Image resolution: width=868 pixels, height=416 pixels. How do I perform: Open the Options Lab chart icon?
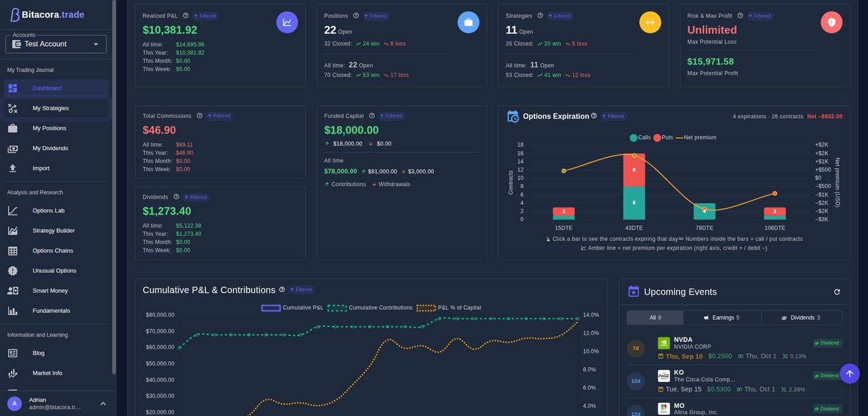13,210
